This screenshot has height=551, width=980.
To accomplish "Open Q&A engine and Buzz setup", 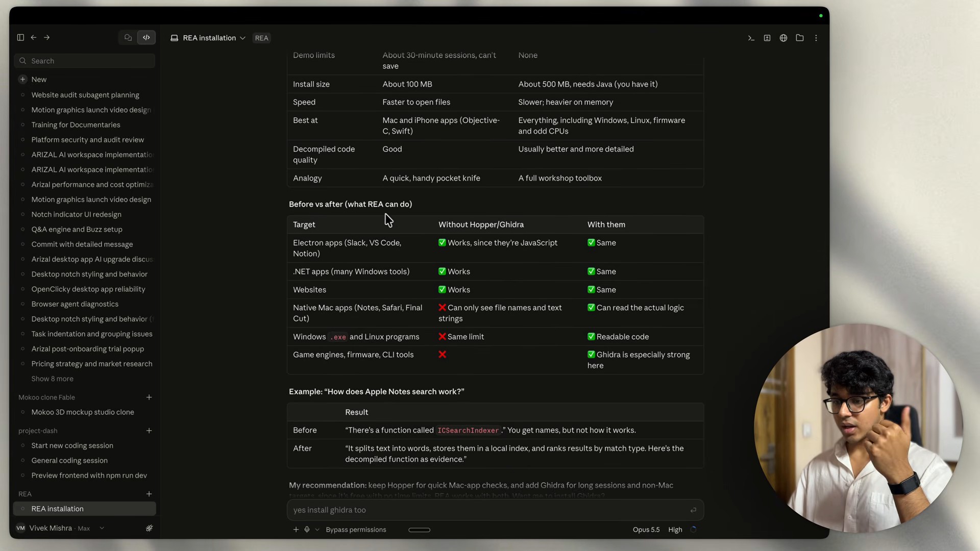I will [77, 229].
